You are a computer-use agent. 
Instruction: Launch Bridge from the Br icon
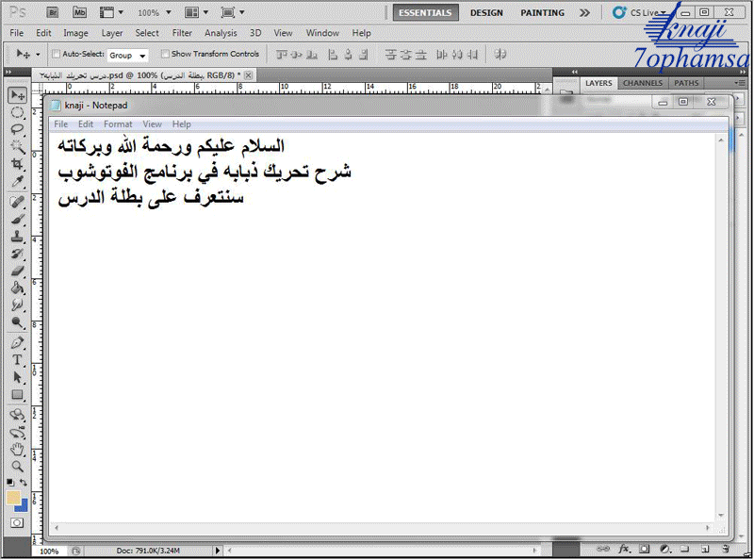coord(52,13)
